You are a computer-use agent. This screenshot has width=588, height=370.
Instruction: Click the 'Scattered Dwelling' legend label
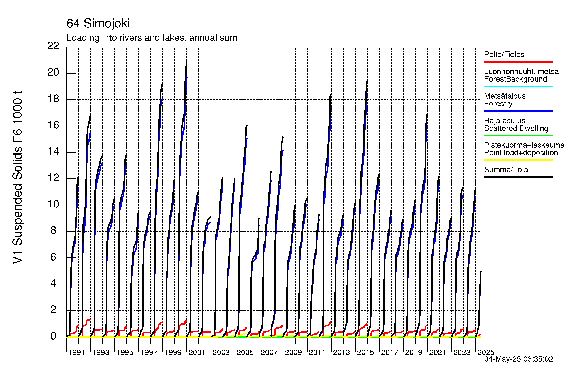pos(516,128)
